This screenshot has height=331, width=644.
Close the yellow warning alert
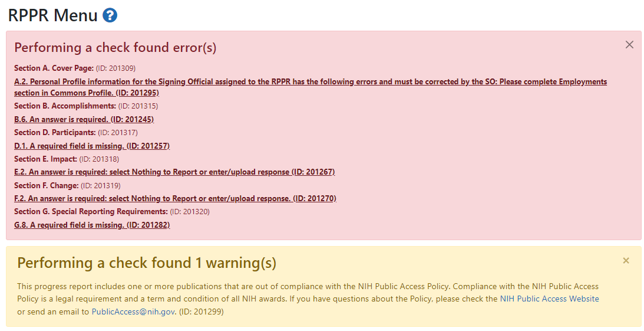tap(626, 261)
